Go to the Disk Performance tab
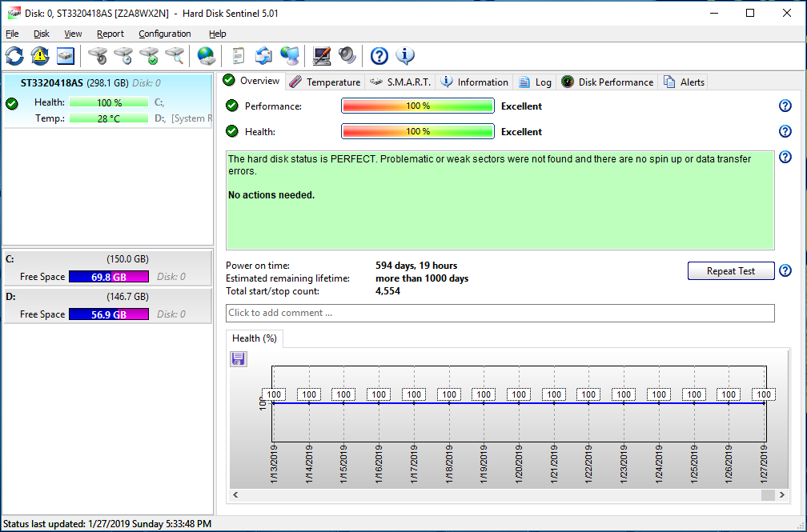The image size is (807, 532). click(x=608, y=82)
